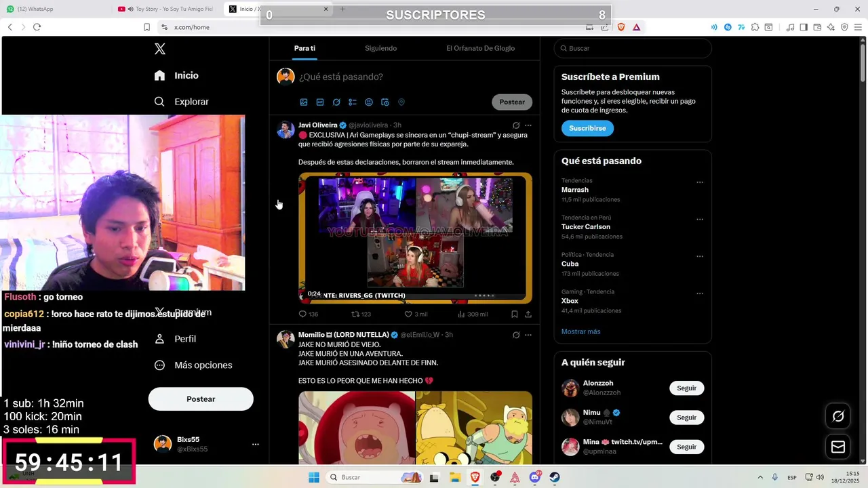Schedule the post with calendar icon
Image resolution: width=868 pixels, height=488 pixels.
[385, 102]
